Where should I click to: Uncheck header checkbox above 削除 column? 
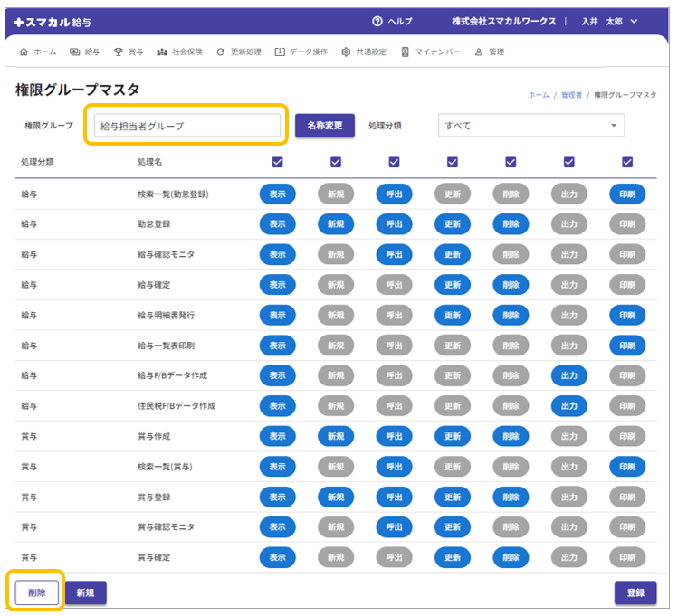[511, 162]
